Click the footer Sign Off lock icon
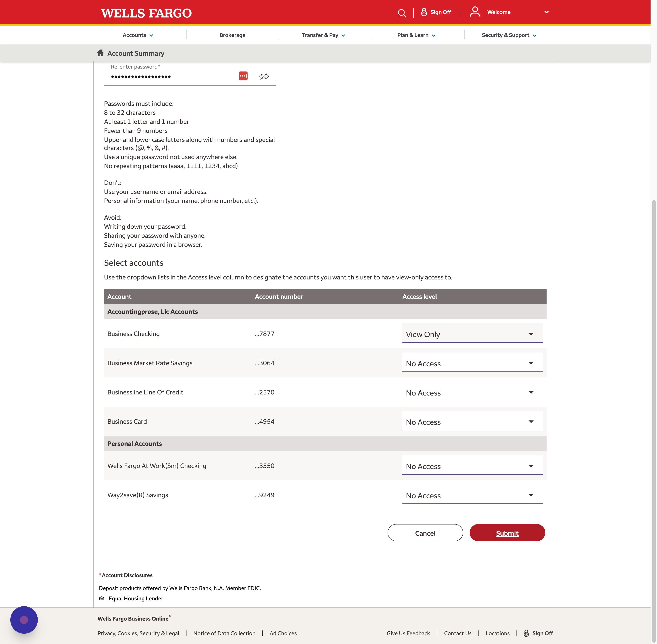 point(526,633)
